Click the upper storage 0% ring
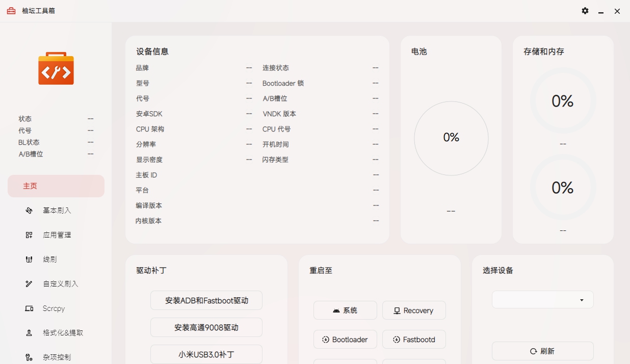630x364 pixels. (563, 101)
